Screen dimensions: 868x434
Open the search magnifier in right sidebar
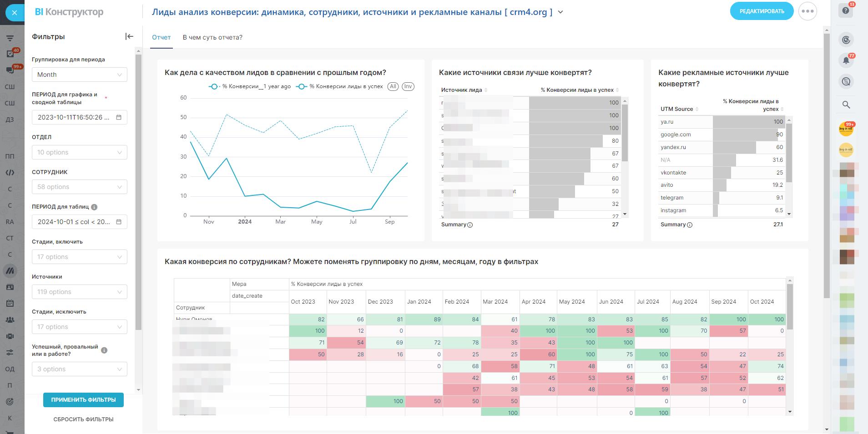pyautogui.click(x=846, y=105)
